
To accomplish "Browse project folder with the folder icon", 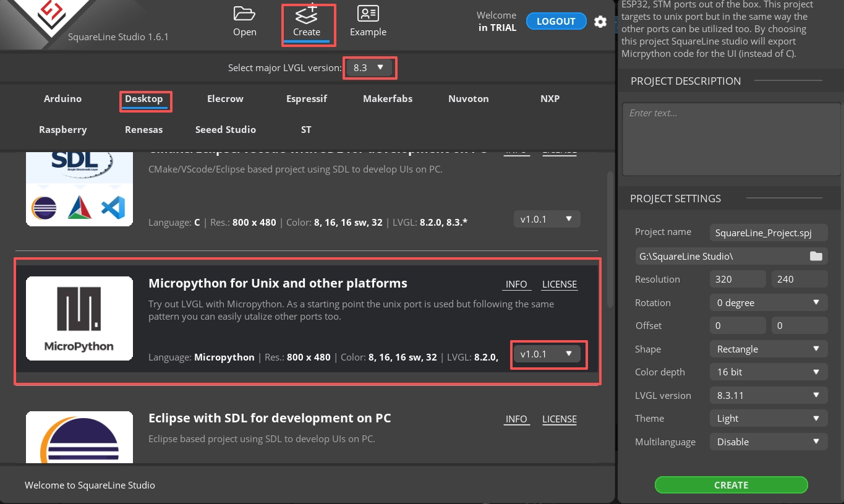I will point(816,256).
